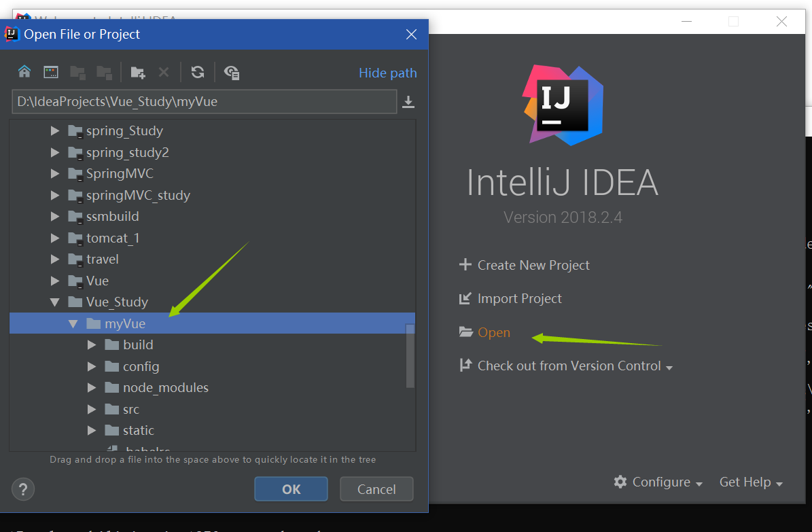The width and height of the screenshot is (812, 532).
Task: Go to the Home directory icon
Action: coord(24,72)
